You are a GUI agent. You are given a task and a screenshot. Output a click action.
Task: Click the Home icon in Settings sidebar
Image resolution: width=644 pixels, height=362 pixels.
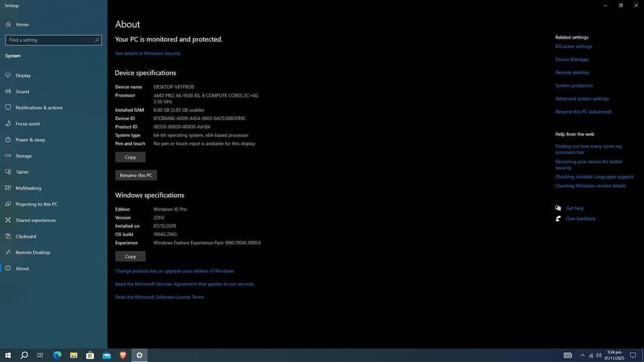click(x=8, y=25)
